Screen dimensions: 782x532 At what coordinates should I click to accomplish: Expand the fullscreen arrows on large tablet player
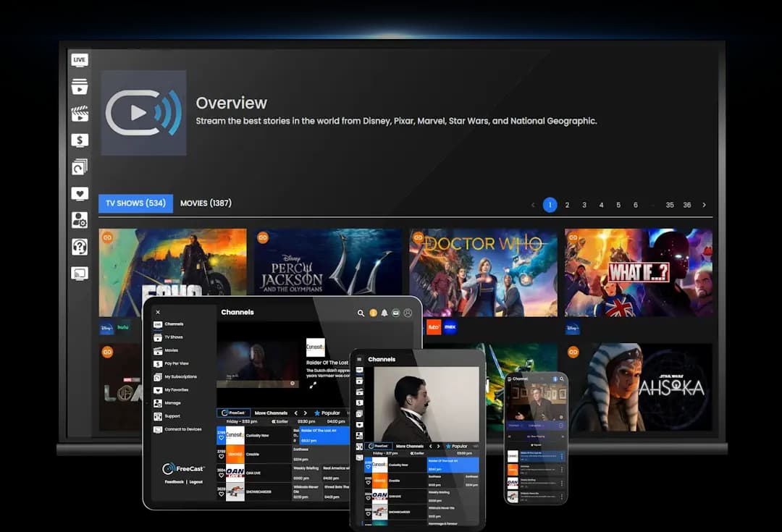314,384
